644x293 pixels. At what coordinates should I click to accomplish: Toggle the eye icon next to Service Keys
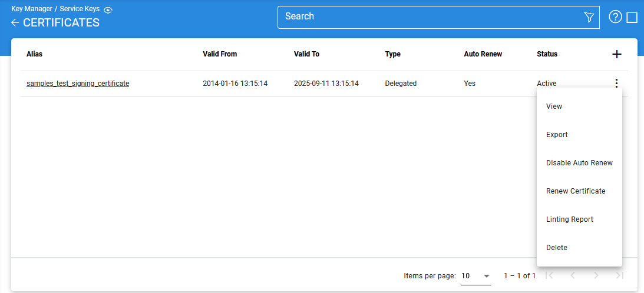pos(108,9)
